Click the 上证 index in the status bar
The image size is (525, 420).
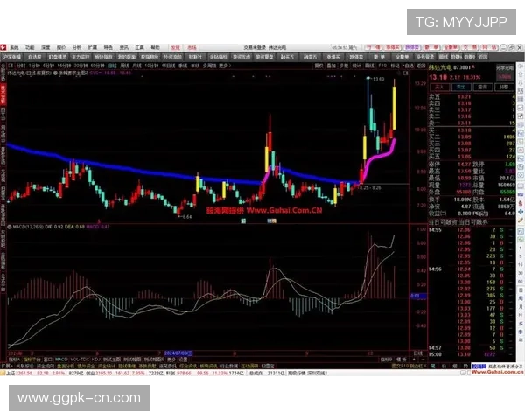pyautogui.click(x=10, y=373)
